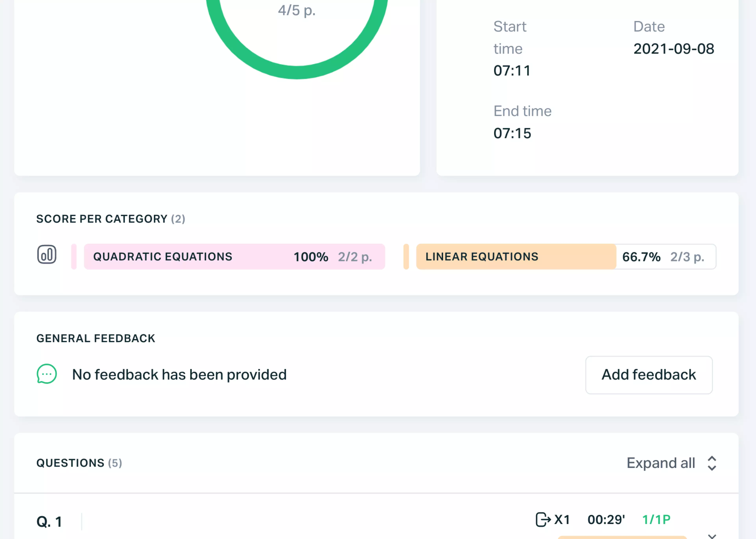Click the 'Questions (5)' heading
The height and width of the screenshot is (539, 756).
[x=79, y=463]
